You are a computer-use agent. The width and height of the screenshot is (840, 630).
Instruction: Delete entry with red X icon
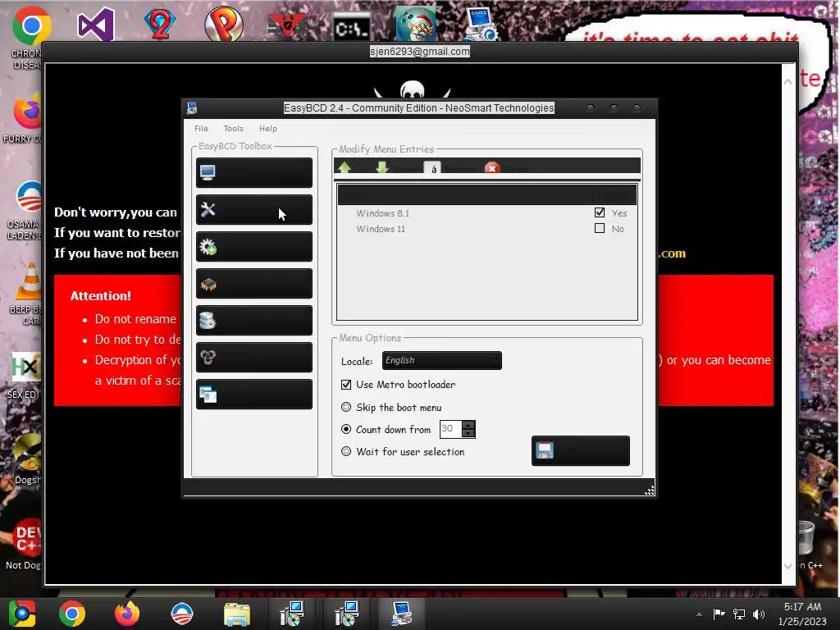(492, 167)
